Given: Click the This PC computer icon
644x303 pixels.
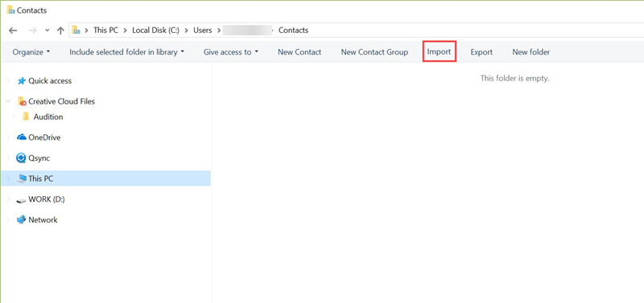Looking at the screenshot, I should point(22,178).
